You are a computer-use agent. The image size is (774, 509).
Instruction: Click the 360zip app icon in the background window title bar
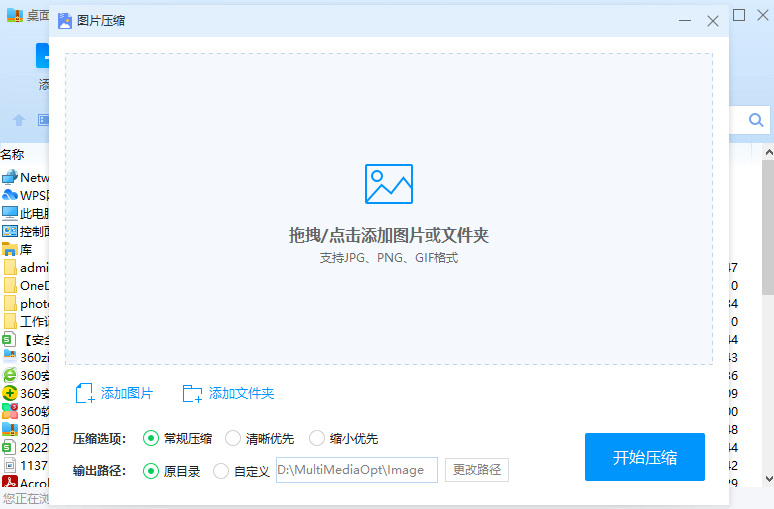(14, 15)
